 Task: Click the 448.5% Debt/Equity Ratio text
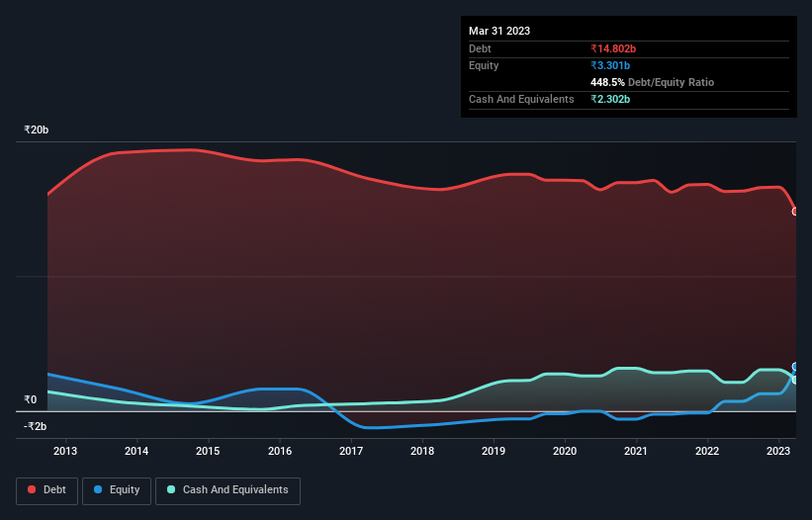652,82
